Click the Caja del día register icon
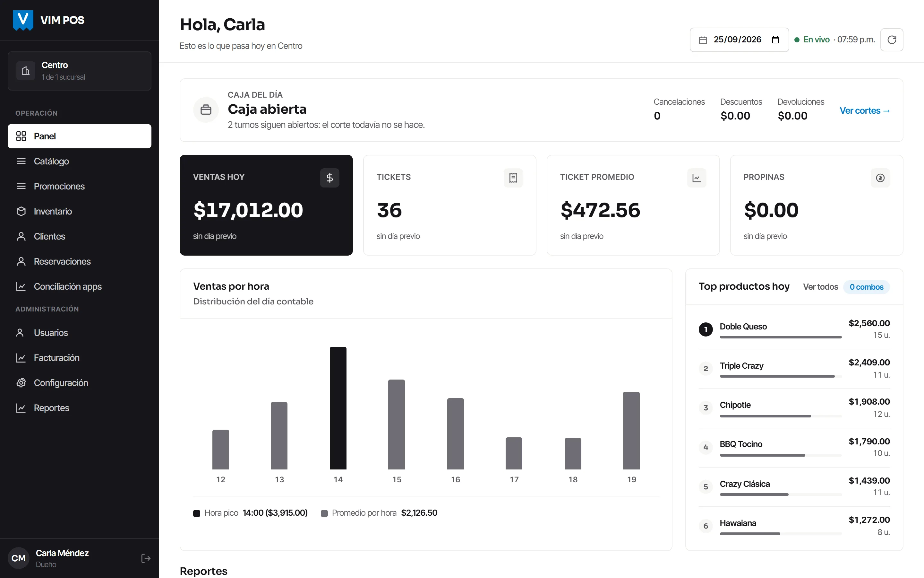Viewport: 924px width, 578px height. point(206,110)
